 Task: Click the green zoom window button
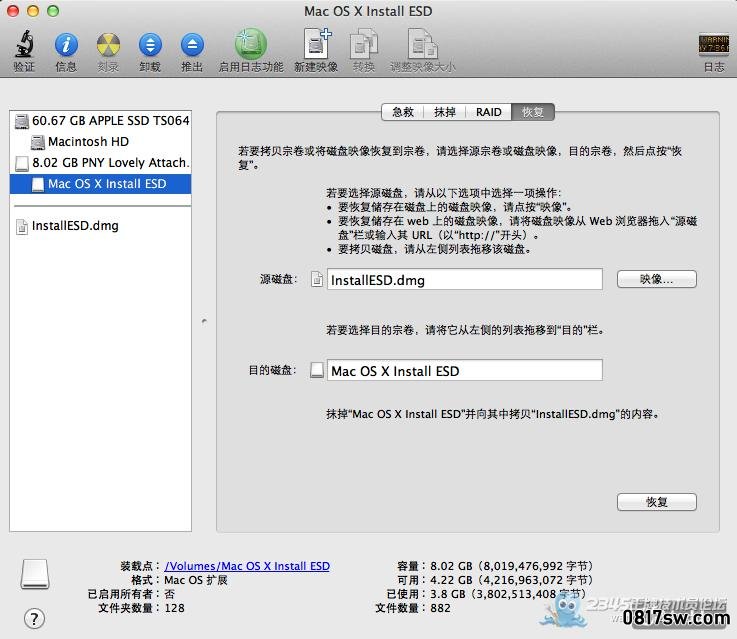coord(53,10)
